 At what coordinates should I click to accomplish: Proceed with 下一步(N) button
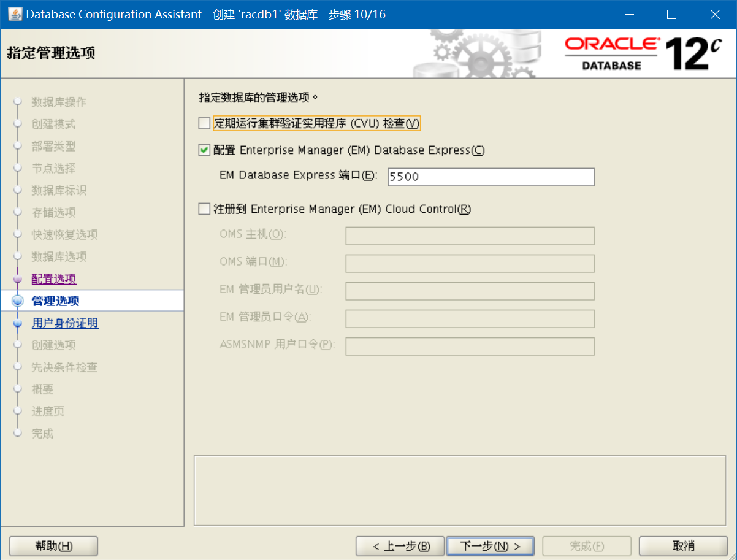tap(491, 546)
